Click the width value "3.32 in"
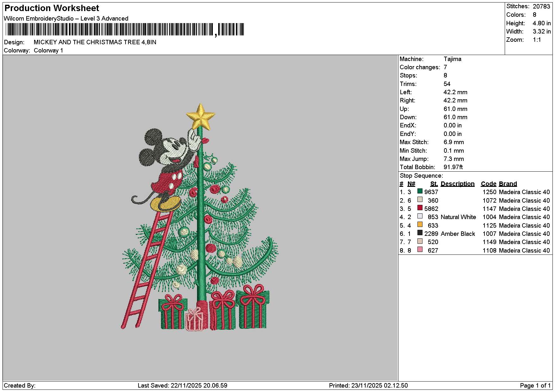 [542, 32]
